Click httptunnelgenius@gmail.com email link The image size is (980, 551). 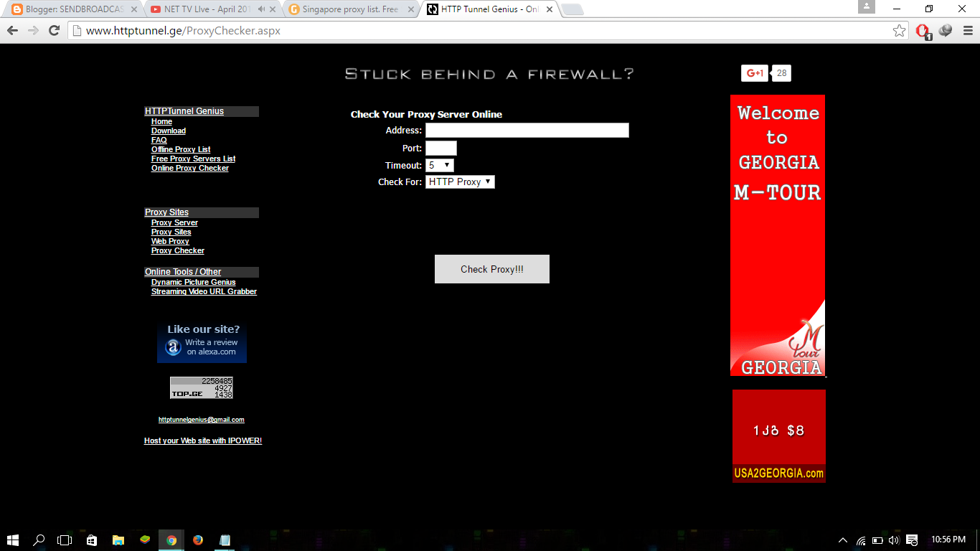click(x=202, y=420)
